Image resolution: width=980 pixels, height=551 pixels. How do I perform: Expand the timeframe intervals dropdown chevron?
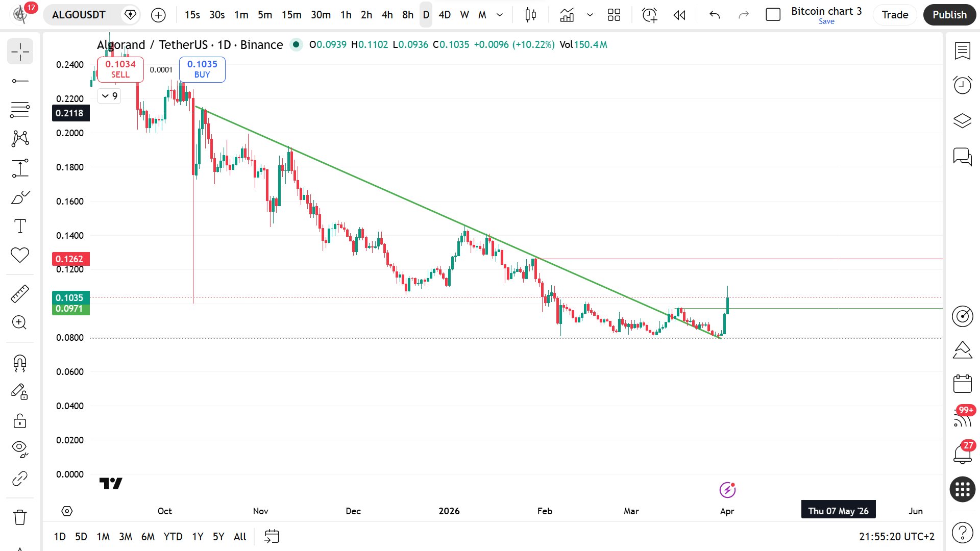(x=500, y=15)
